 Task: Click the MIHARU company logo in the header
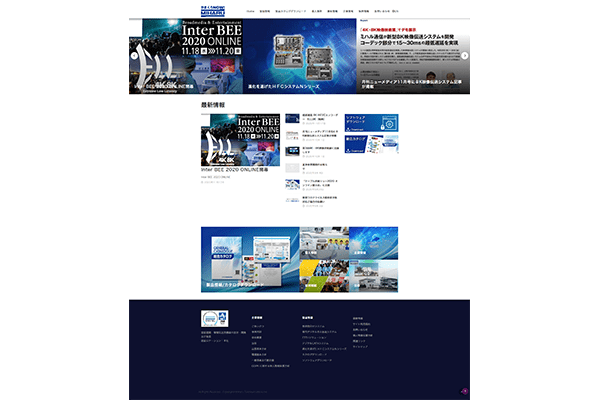click(x=213, y=11)
